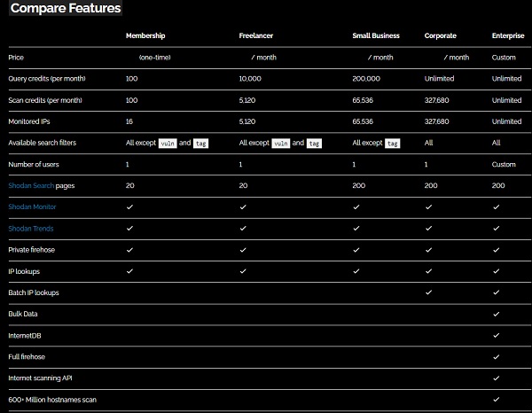The height and width of the screenshot is (413, 532).
Task: Click Internet scanning API checkmark for Enterprise
Action: click(x=496, y=378)
